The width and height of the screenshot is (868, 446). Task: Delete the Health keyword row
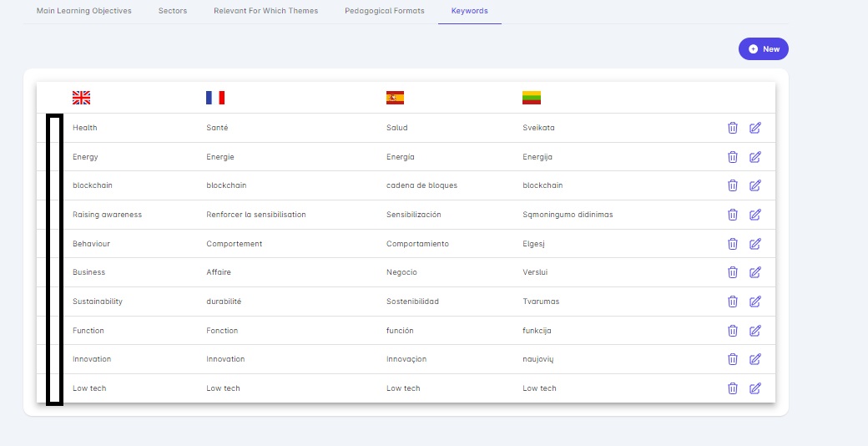tap(733, 128)
